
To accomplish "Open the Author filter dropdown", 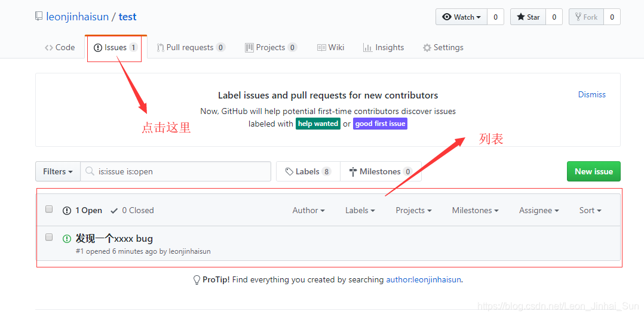I will [x=308, y=210].
